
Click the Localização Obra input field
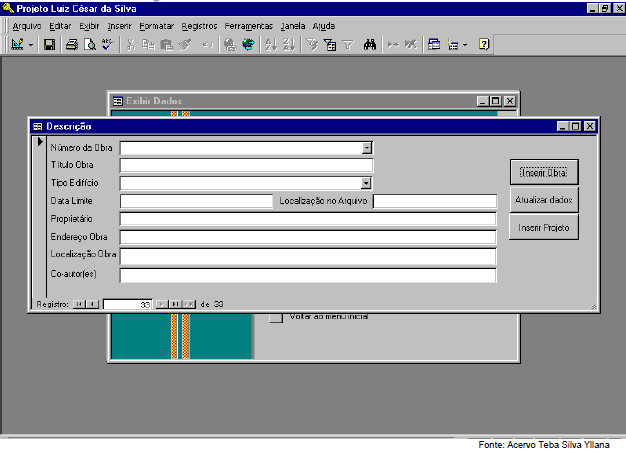tap(308, 256)
